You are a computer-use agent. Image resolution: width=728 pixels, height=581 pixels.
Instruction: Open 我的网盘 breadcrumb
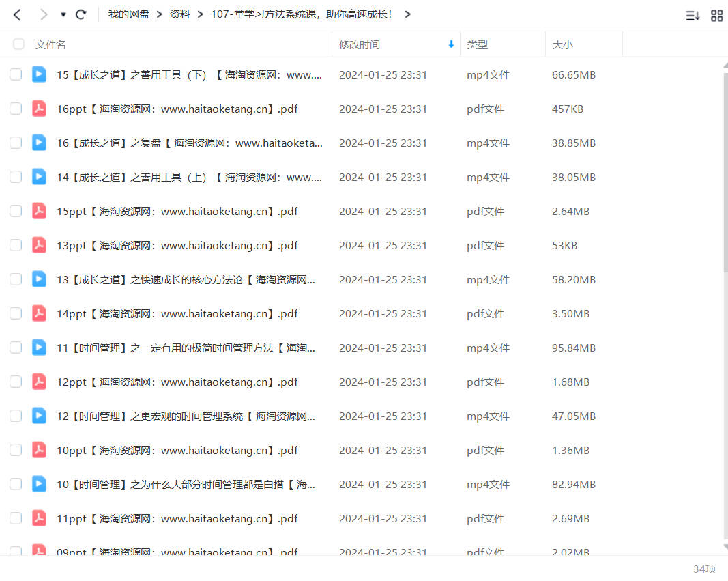128,14
